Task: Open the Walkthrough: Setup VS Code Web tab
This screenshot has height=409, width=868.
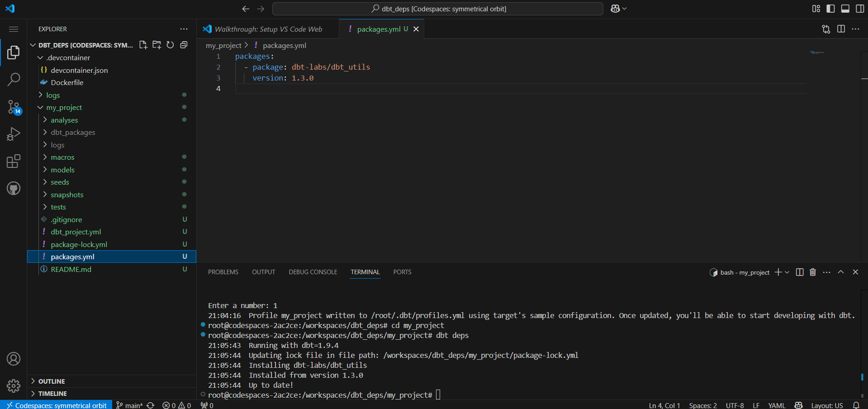Action: [268, 29]
